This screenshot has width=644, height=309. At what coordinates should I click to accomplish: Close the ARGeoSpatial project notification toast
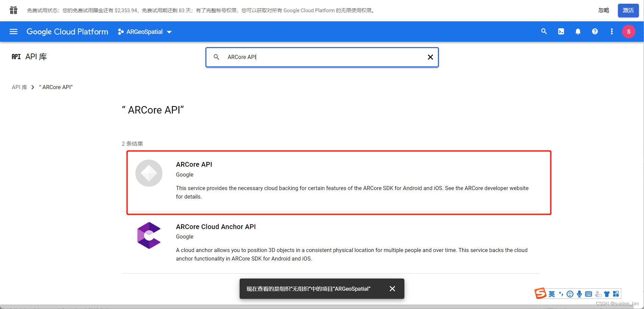[x=392, y=289]
